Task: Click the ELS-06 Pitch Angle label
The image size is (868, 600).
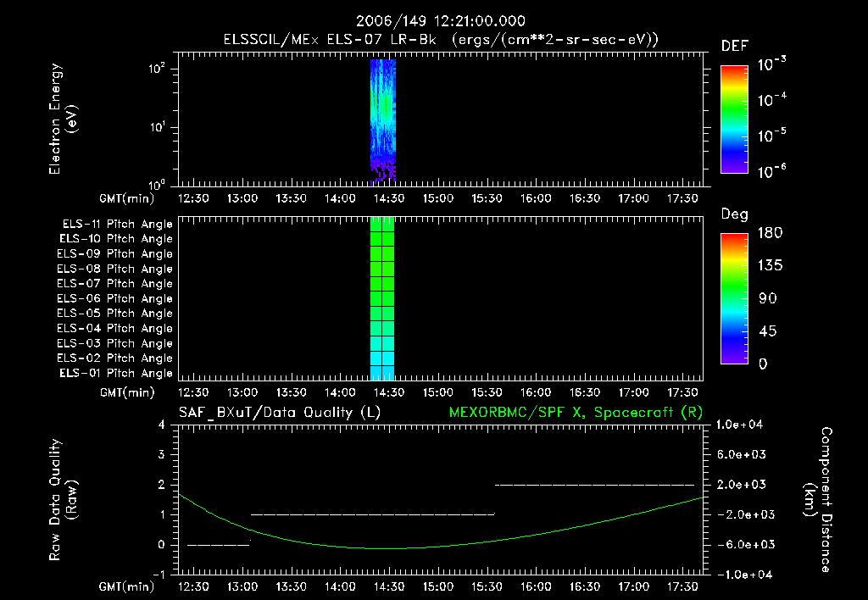Action: [115, 299]
